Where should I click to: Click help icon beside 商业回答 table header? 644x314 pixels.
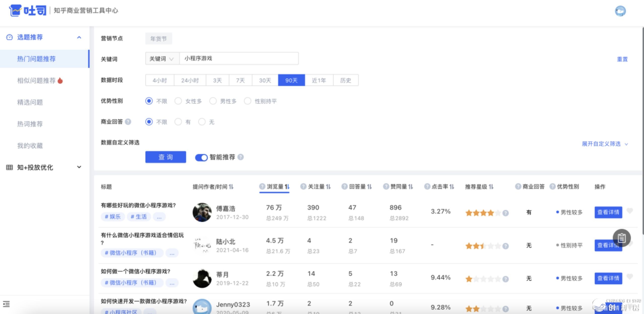pos(518,186)
